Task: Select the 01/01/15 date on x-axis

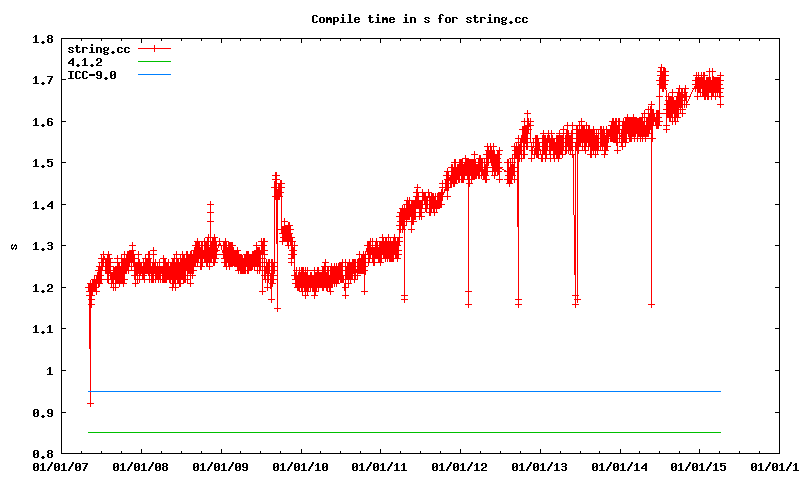Action: (x=699, y=466)
